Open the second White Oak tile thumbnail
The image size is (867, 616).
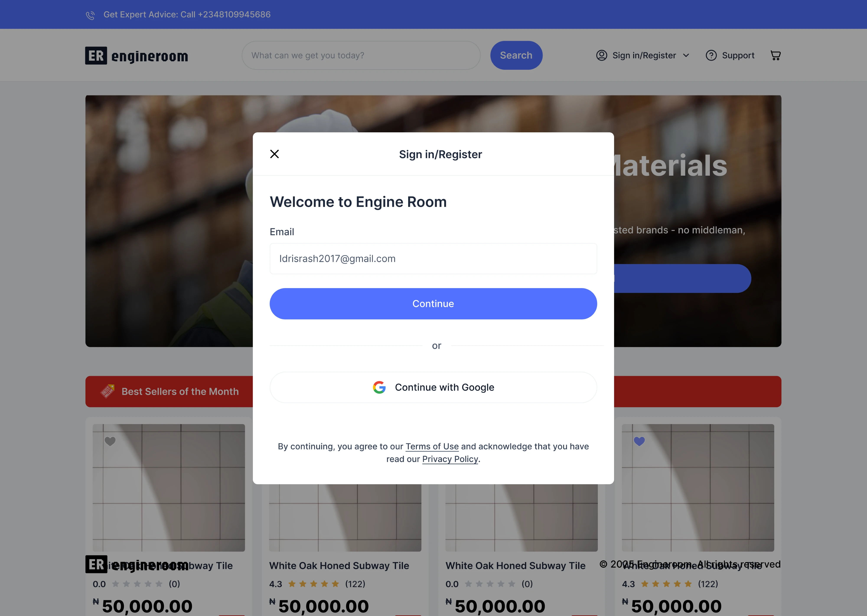pos(345,517)
